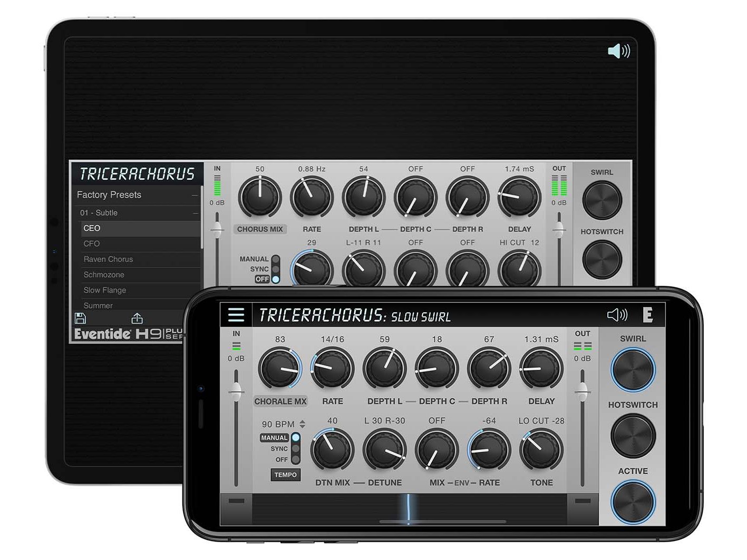
Task: Tap the ribbon strip below the iPhone knobs
Action: click(407, 507)
